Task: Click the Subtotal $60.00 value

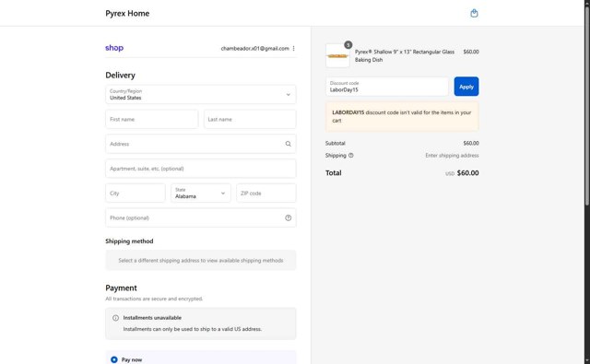Action: (471, 143)
